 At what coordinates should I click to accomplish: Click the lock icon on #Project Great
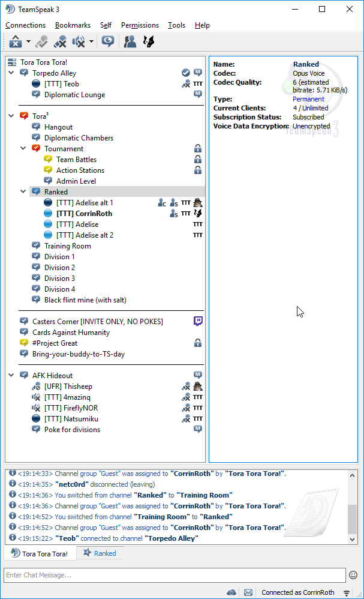point(198,343)
